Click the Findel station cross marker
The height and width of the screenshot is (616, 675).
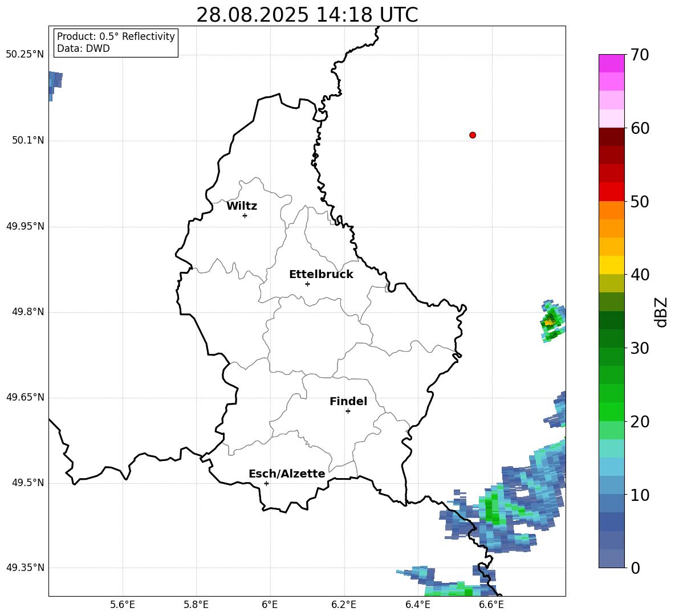pyautogui.click(x=348, y=411)
